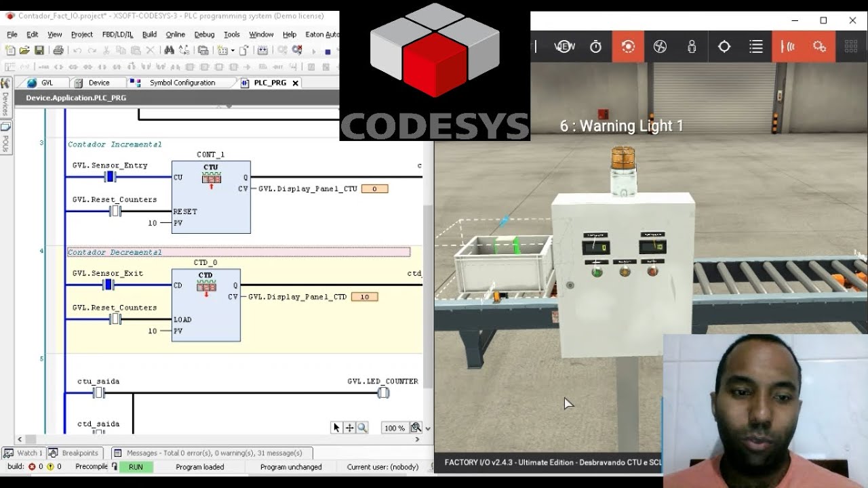The height and width of the screenshot is (488, 868).
Task: Click the Factory I/O fly camera icon
Action: (x=660, y=46)
